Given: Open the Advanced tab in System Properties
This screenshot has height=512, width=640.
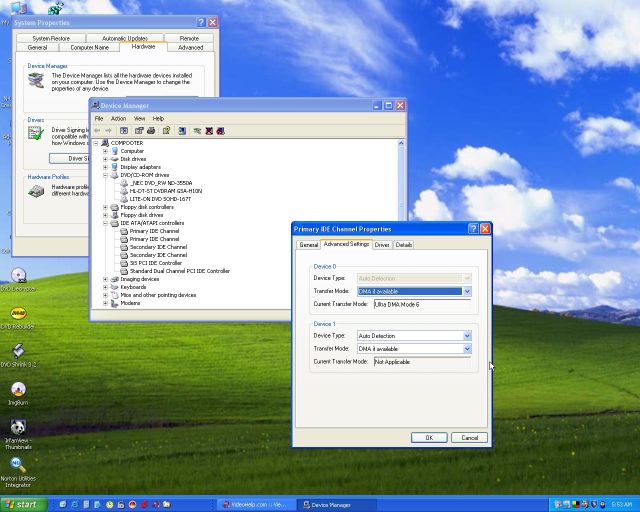Looking at the screenshot, I should pos(191,47).
